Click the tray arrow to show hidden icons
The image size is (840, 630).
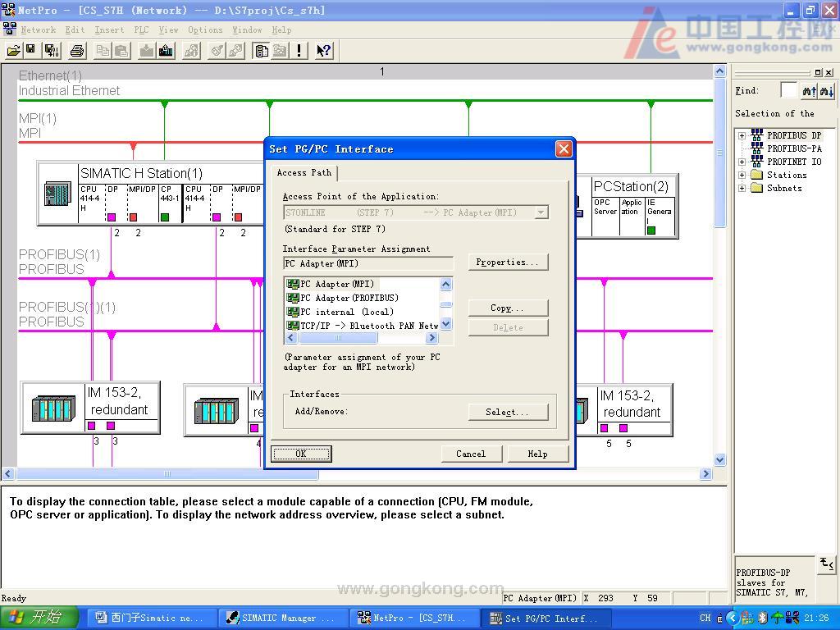(x=733, y=619)
